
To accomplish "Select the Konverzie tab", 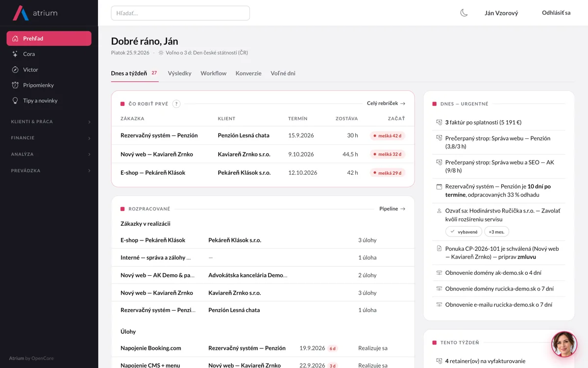I will (248, 73).
